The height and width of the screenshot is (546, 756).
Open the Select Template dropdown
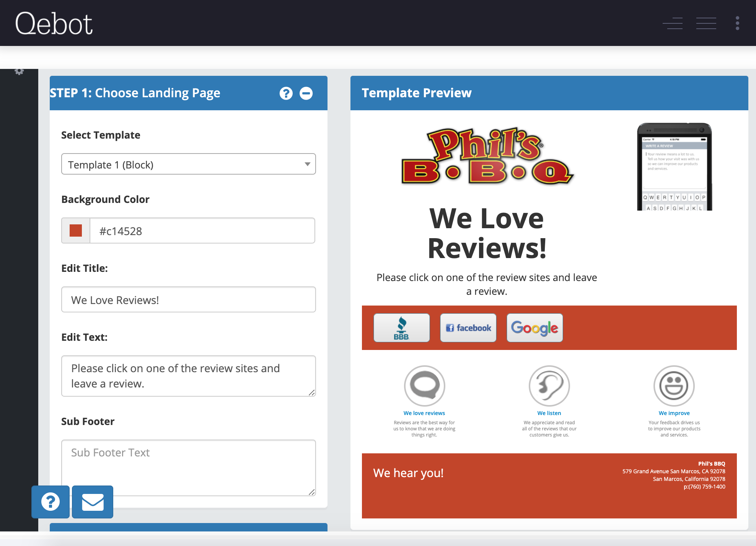(x=189, y=164)
